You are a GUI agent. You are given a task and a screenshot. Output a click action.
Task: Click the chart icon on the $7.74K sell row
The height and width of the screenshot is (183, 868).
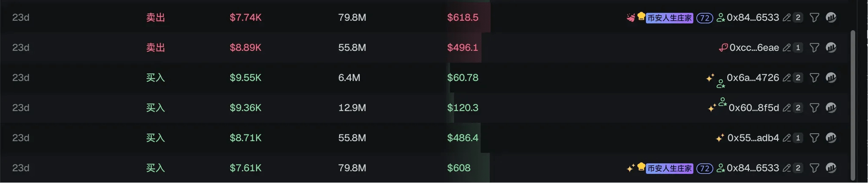831,17
